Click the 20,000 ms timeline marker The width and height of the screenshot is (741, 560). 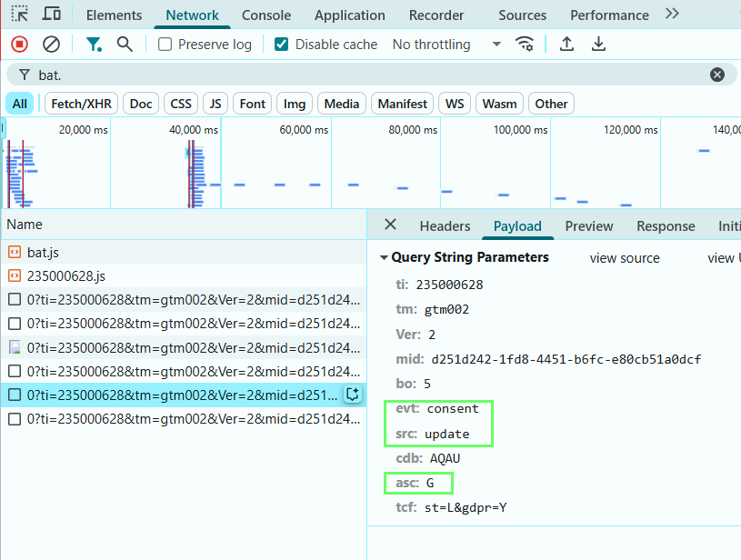point(83,129)
